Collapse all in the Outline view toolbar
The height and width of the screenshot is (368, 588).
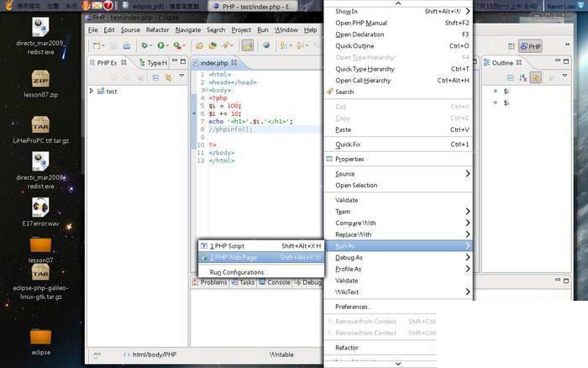click(511, 77)
